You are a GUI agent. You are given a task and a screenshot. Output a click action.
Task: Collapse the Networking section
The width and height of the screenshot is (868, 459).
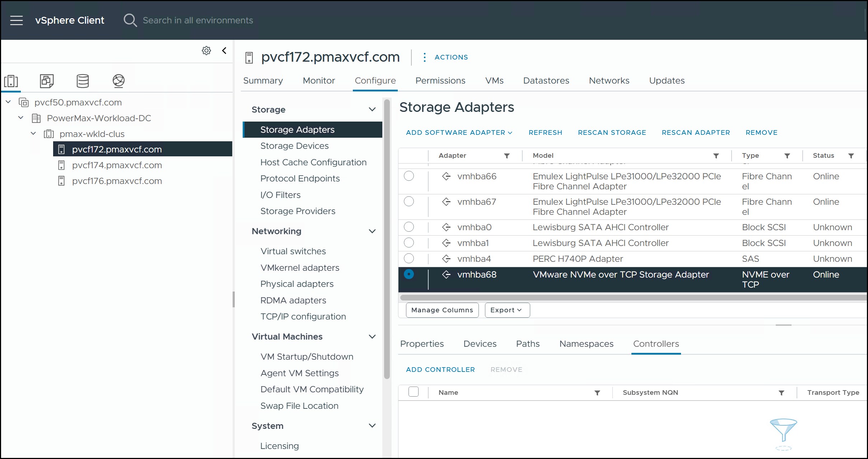372,231
